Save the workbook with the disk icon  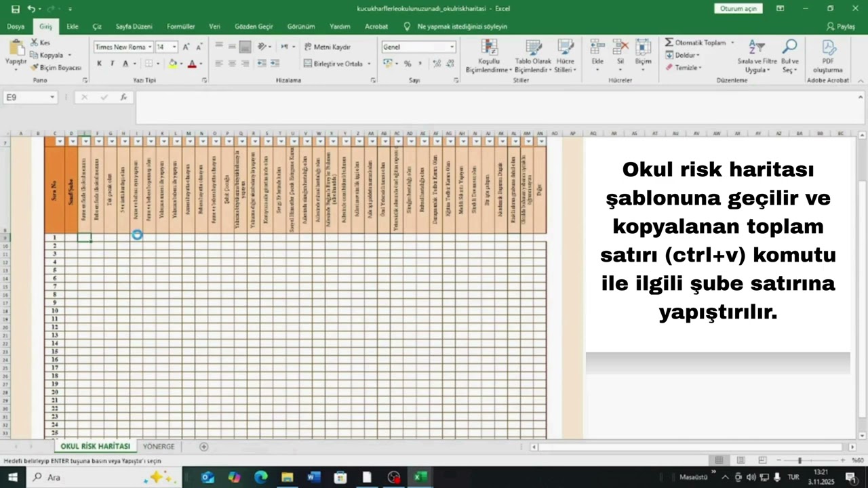16,9
